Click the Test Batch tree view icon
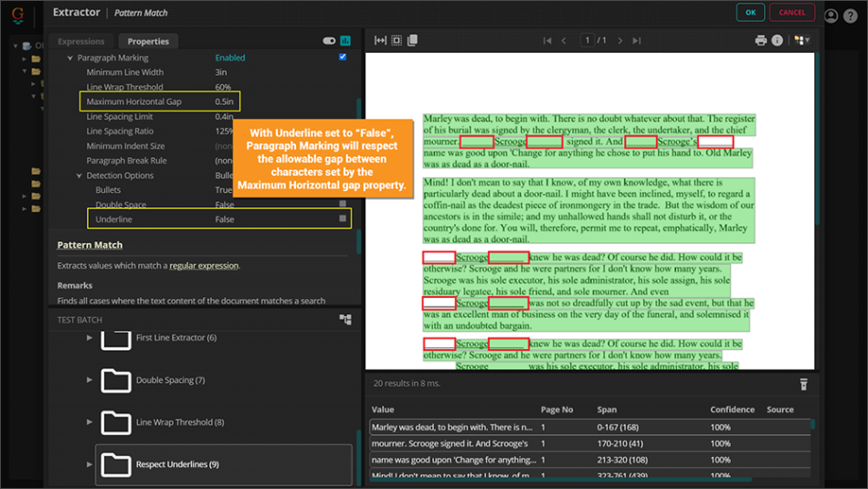Image resolution: width=868 pixels, height=489 pixels. (345, 320)
